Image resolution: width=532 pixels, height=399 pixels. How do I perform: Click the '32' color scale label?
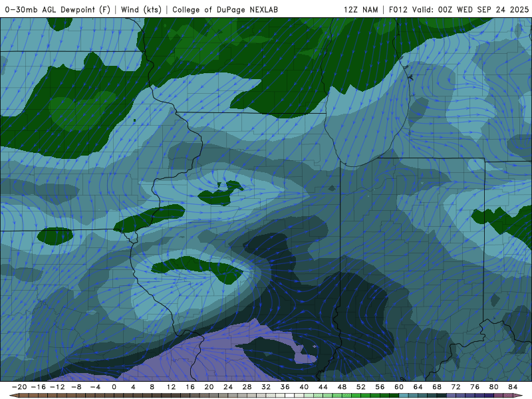click(266, 387)
